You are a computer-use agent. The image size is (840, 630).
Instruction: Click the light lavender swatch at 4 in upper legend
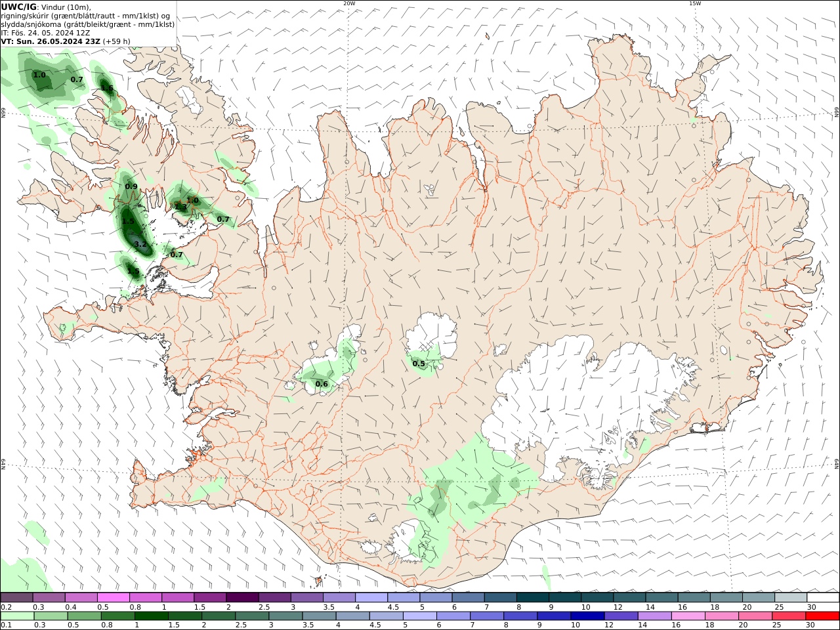pyautogui.click(x=371, y=598)
